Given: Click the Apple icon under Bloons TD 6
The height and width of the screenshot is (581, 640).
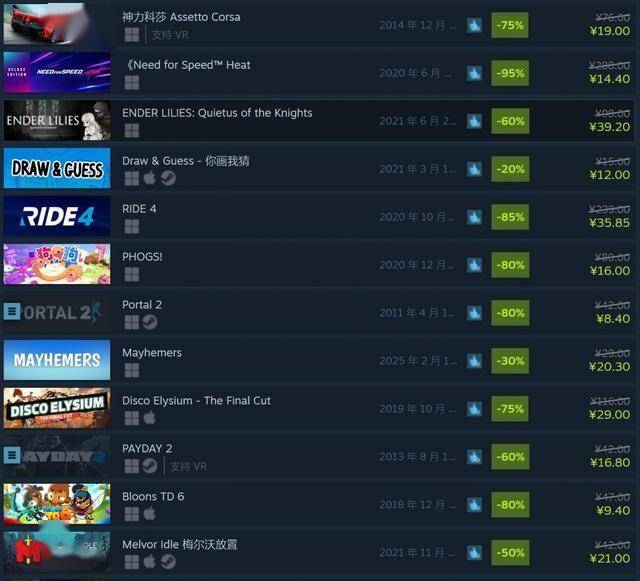Looking at the screenshot, I should tap(149, 514).
